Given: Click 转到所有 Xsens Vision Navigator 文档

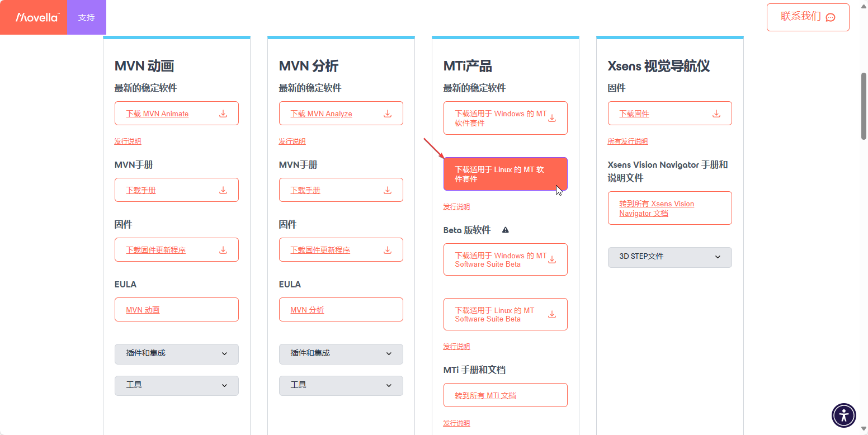Looking at the screenshot, I should point(670,208).
